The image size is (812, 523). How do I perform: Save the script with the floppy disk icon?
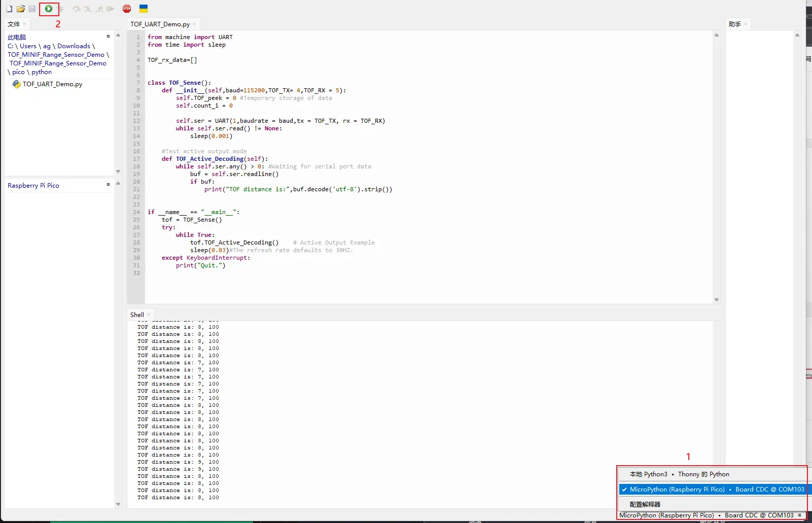(x=32, y=9)
